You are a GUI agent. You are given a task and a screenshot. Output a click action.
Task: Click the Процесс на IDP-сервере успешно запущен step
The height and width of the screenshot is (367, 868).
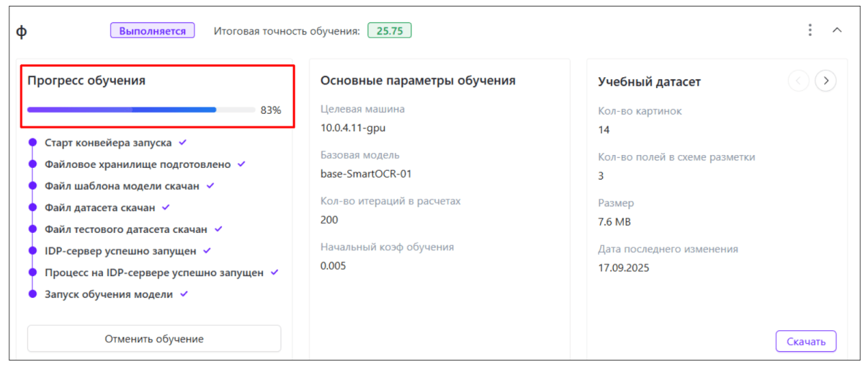pos(154,273)
